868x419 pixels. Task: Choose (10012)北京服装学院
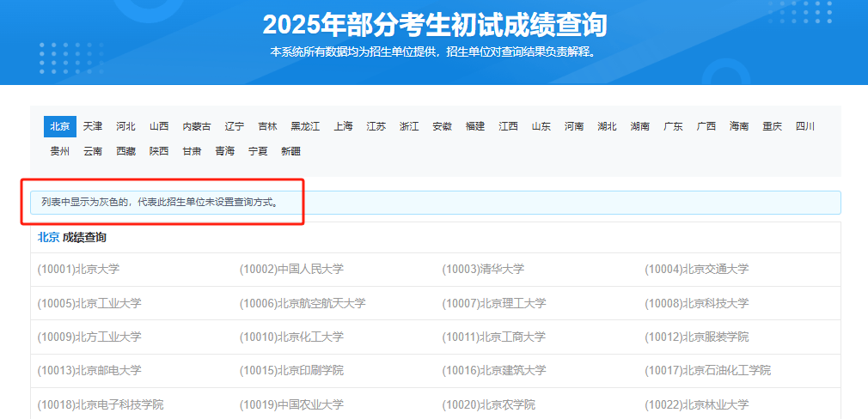pyautogui.click(x=696, y=337)
